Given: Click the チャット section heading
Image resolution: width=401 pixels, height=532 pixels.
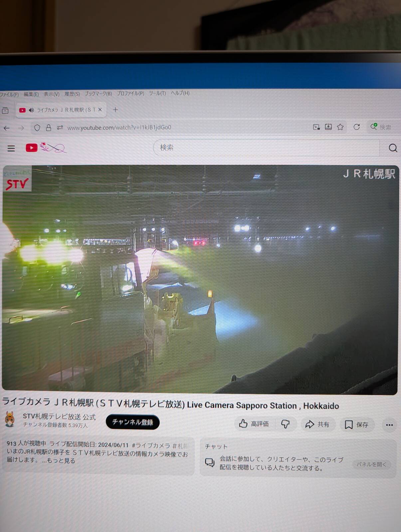Looking at the screenshot, I should click(x=216, y=447).
